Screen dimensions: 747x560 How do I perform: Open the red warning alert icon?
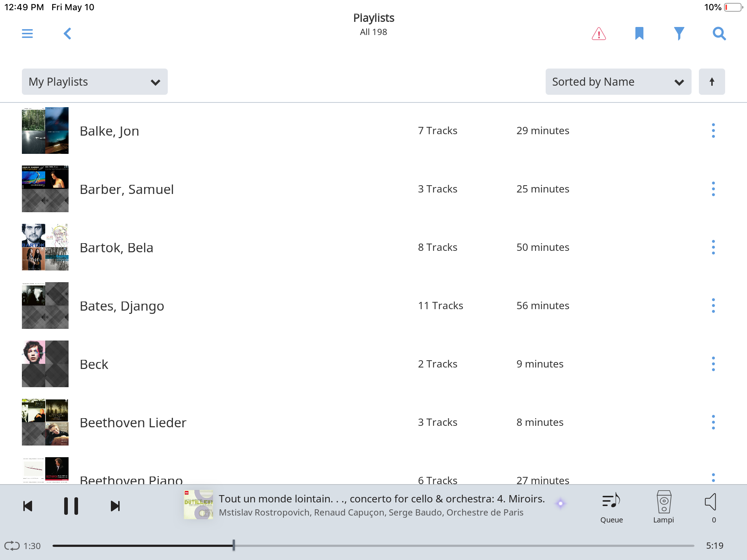click(599, 34)
